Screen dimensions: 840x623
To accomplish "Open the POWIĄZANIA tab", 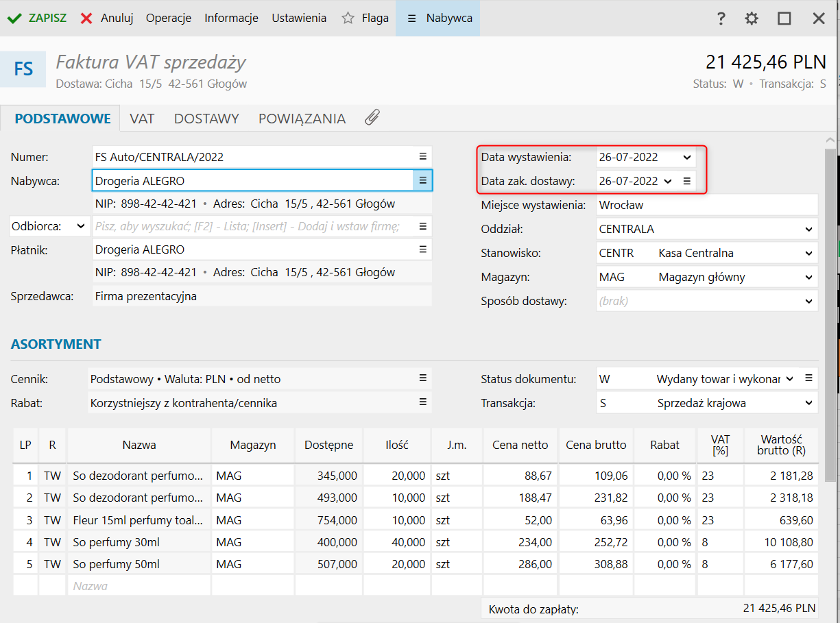I will click(302, 119).
